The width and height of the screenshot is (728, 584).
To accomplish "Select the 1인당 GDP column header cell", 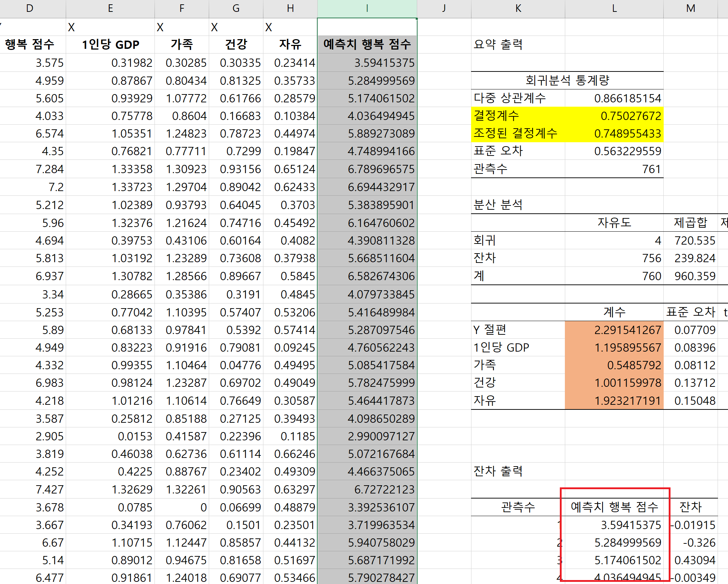I will click(x=110, y=45).
